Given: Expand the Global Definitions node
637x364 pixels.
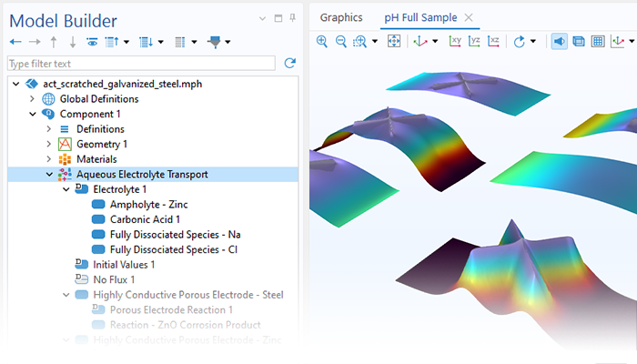Looking at the screenshot, I should 33,99.
